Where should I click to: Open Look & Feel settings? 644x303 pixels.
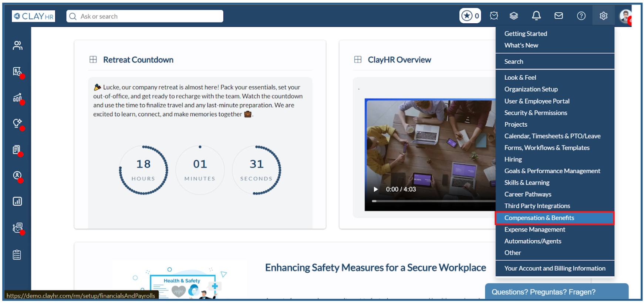[x=520, y=77]
